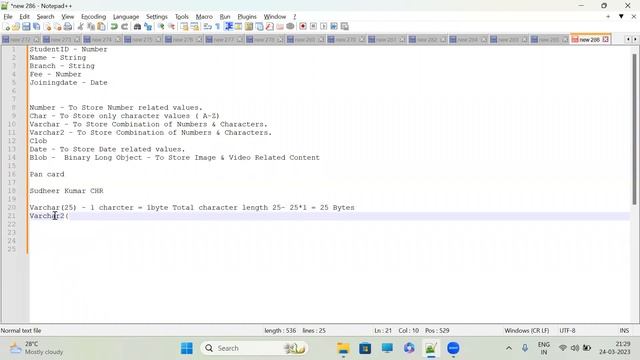
Task: Open the Macro menu
Action: click(204, 17)
